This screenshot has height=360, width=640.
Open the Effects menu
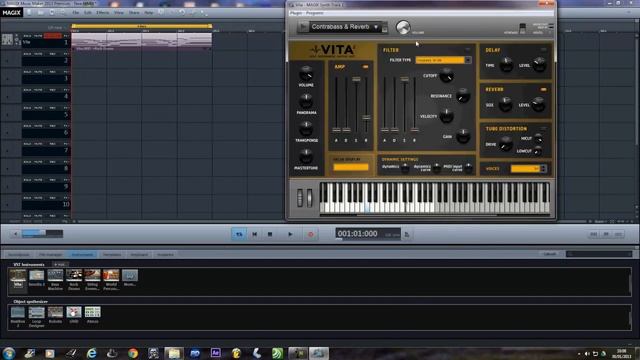point(102,13)
